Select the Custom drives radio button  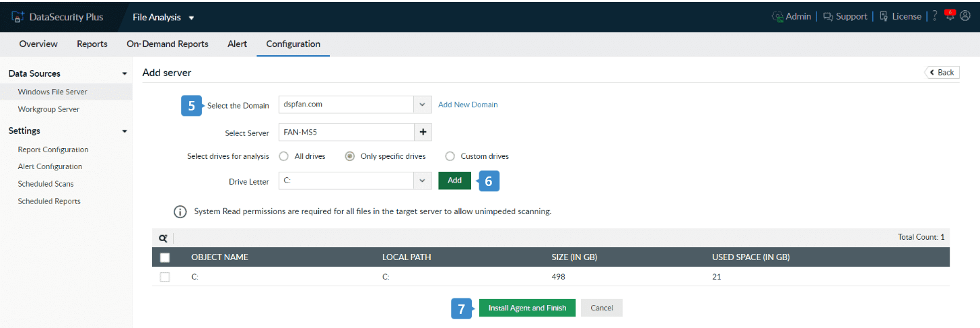pos(450,156)
